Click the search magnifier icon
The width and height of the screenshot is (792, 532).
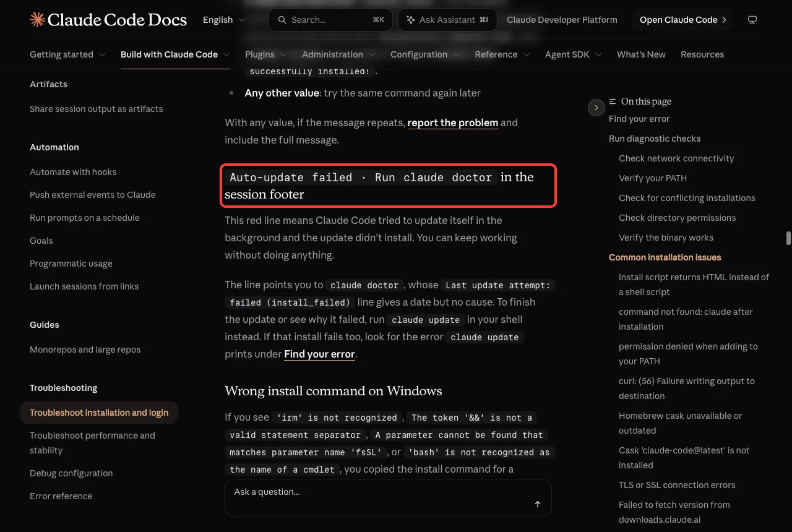tap(282, 20)
